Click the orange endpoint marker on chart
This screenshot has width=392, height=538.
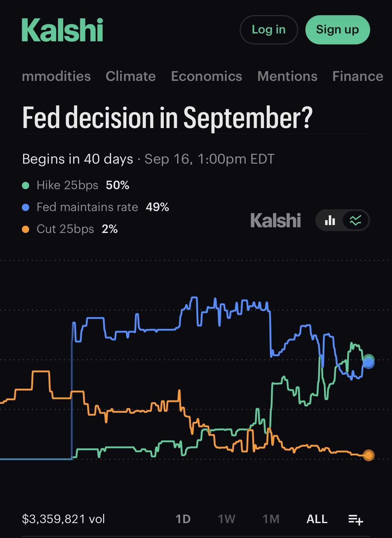click(x=369, y=455)
